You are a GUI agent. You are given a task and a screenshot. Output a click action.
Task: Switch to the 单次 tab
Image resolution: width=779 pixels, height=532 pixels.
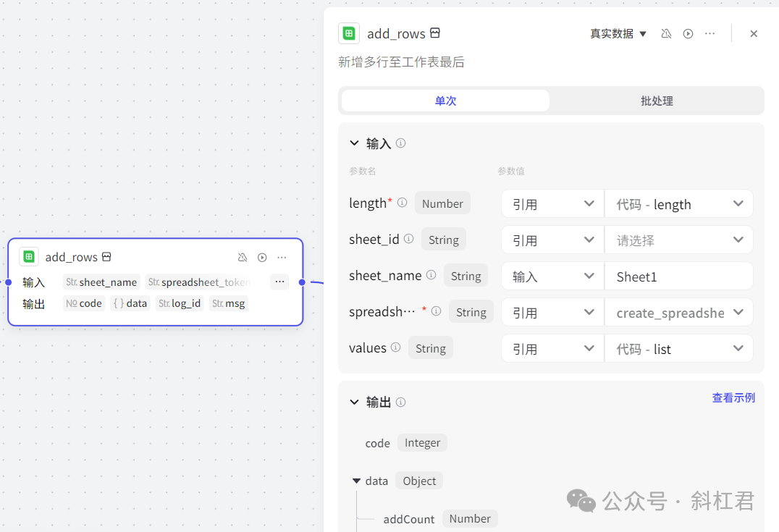click(446, 101)
